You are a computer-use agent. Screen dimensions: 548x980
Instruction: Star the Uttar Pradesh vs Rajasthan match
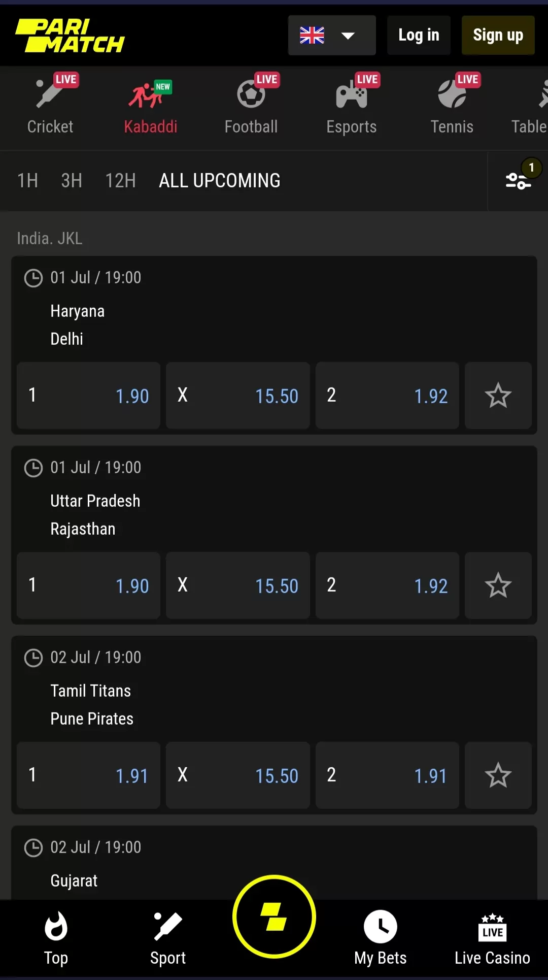tap(498, 585)
